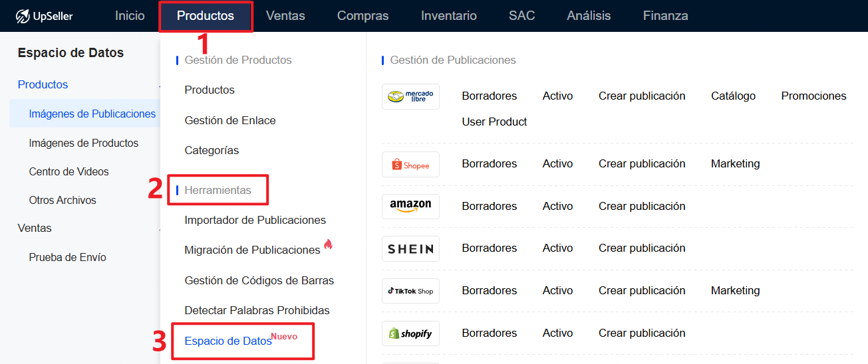Open the SHEIN marketplace logo
868x364 pixels.
click(x=410, y=248)
